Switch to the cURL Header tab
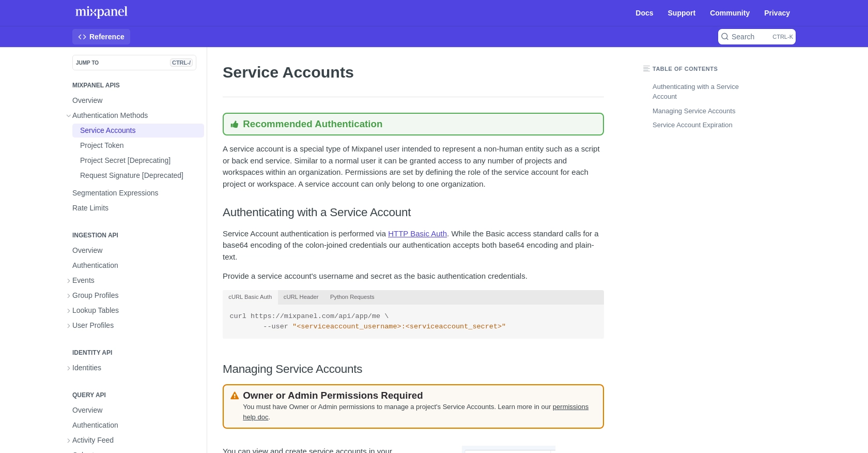The height and width of the screenshot is (453, 868). (x=301, y=297)
